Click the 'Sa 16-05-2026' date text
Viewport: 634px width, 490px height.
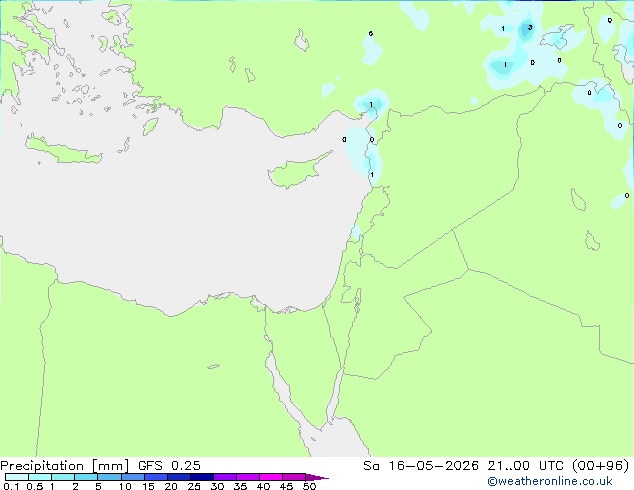click(421, 466)
